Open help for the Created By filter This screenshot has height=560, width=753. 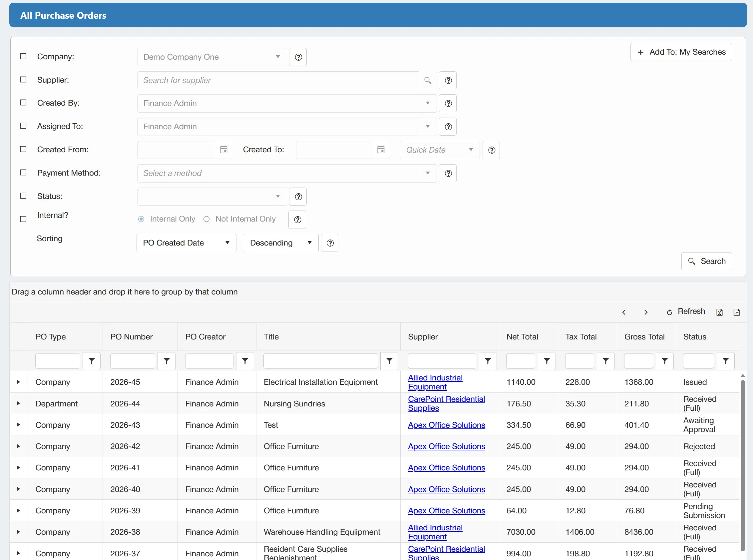click(x=448, y=103)
